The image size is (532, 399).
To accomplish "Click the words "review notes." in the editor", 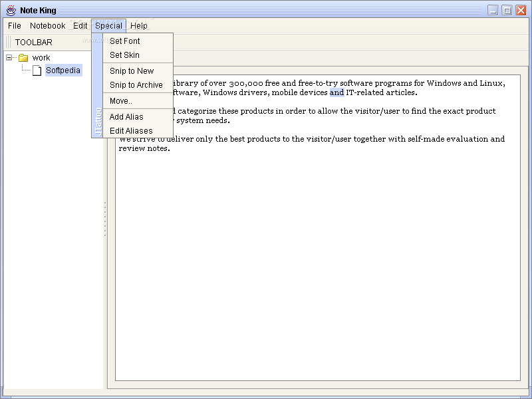I will pyautogui.click(x=144, y=148).
